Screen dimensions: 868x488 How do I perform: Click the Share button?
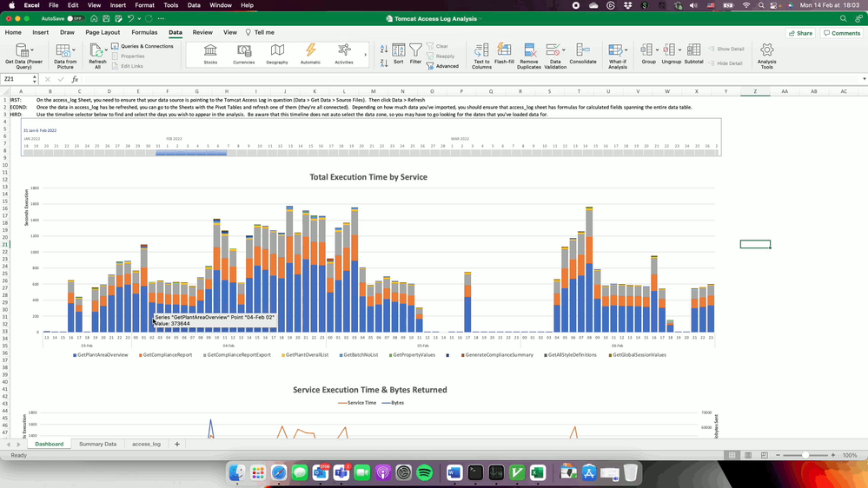800,33
